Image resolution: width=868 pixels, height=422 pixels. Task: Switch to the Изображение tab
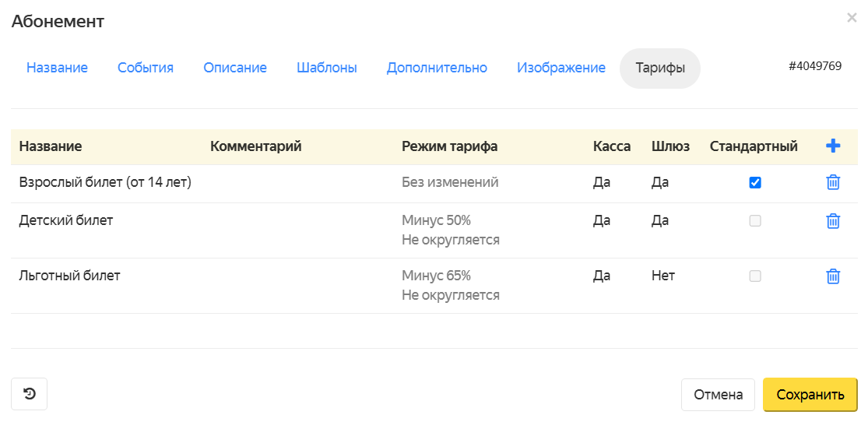(x=561, y=69)
